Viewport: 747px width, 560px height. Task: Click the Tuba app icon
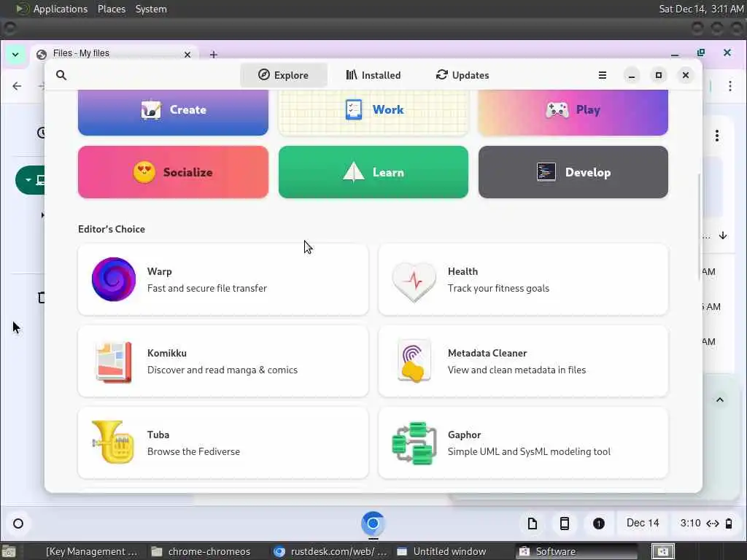point(112,443)
